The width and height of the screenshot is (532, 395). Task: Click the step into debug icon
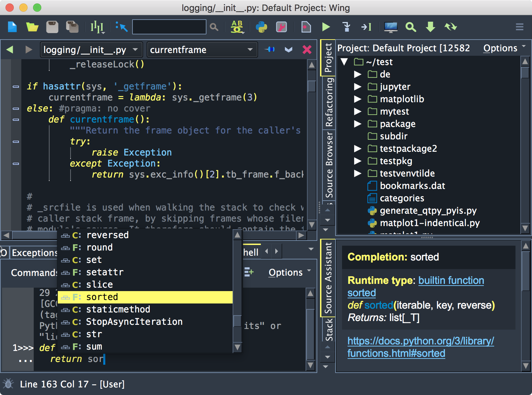point(347,27)
